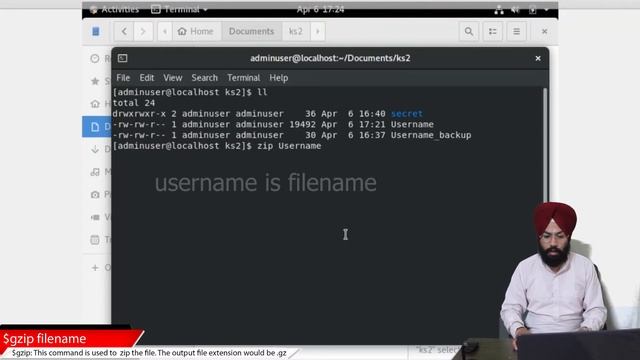
Task: Open the power status icon in top bar
Action: pyautogui.click(x=533, y=10)
